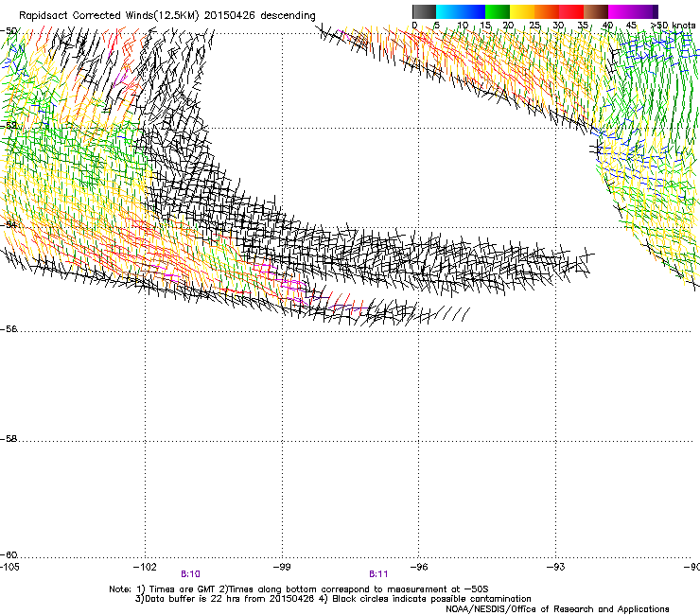Click the -93 longitude axis label
700x615 pixels.
[x=556, y=567]
